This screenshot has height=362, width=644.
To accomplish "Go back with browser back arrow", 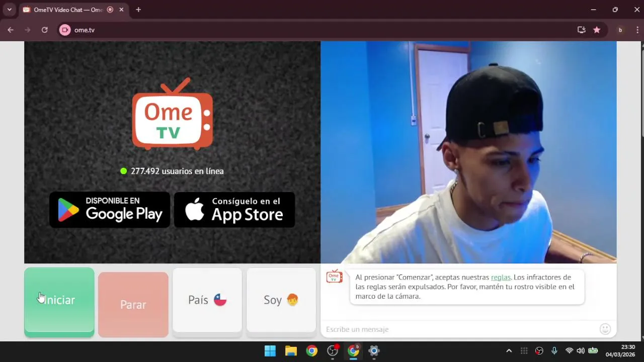I will (x=11, y=30).
